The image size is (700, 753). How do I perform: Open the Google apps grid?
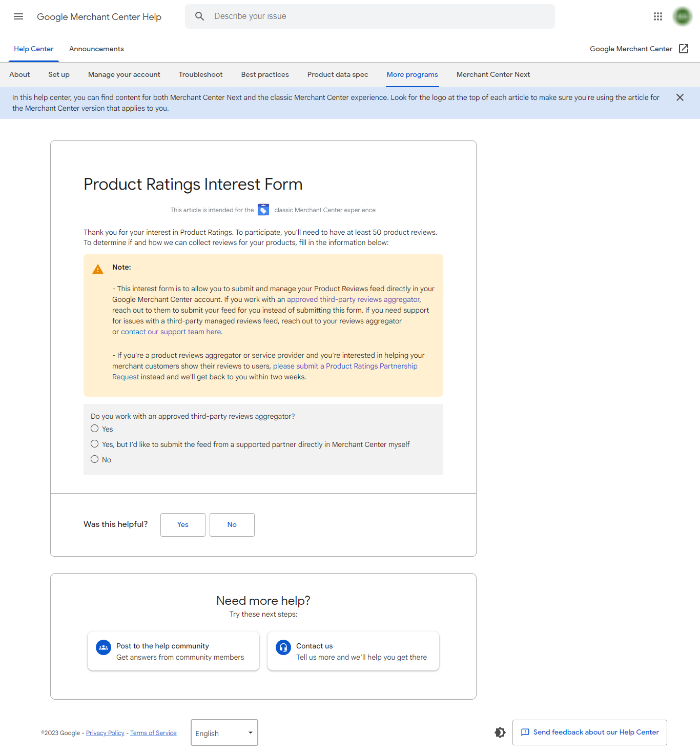[x=658, y=16]
